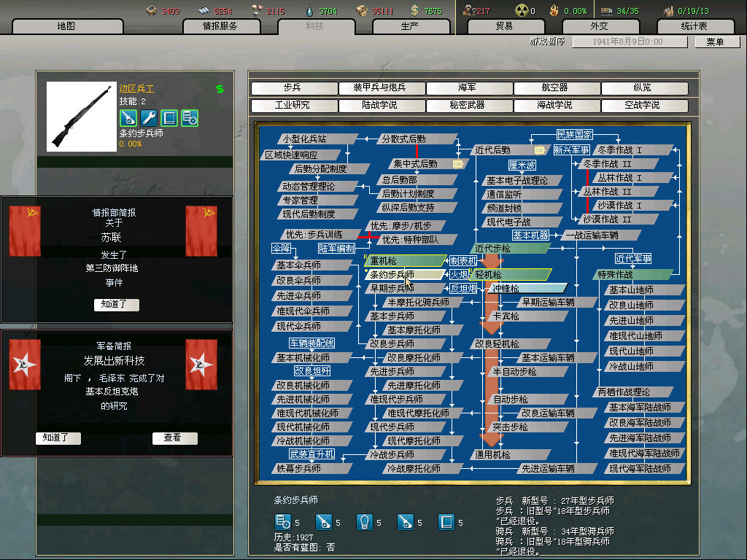Click the green dollar sign beside 边区兵工
The image size is (747, 560).
tap(220, 88)
